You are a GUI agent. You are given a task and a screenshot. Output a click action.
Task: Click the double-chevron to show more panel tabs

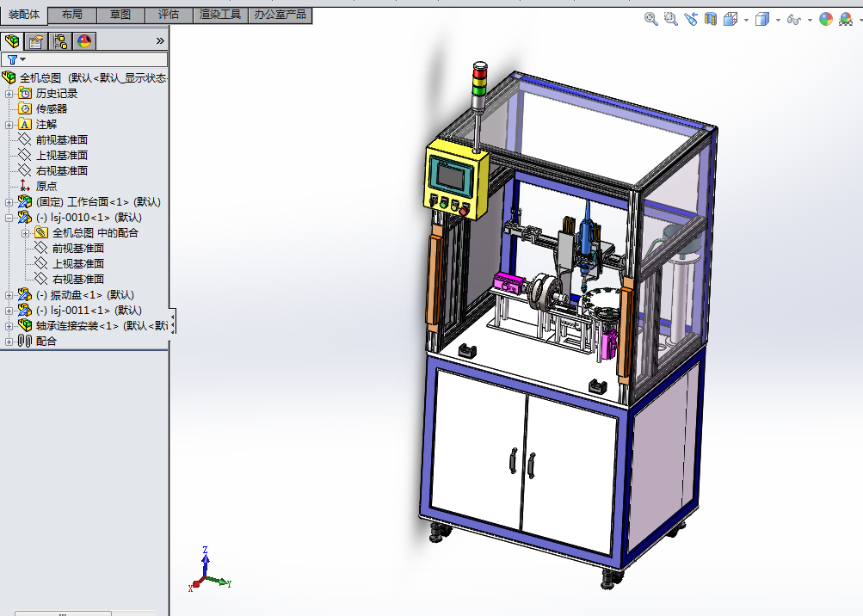[160, 40]
